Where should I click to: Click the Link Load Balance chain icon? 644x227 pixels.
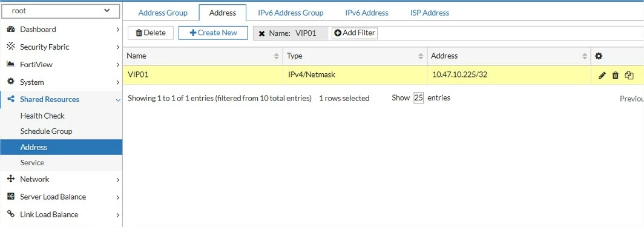click(x=11, y=214)
